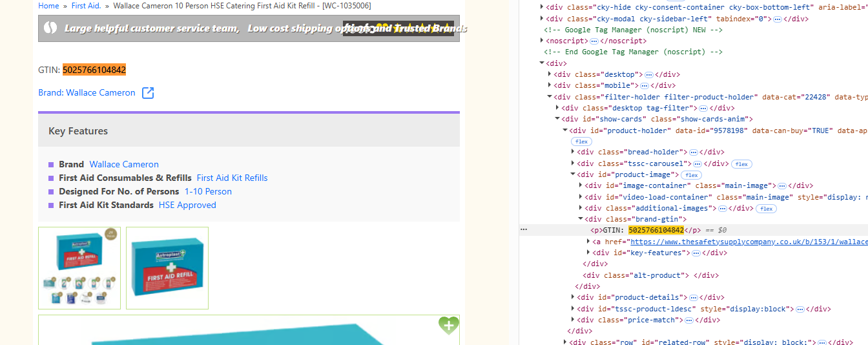Select thumbnail showing refill kit with contents
The image size is (868, 345).
click(79, 268)
